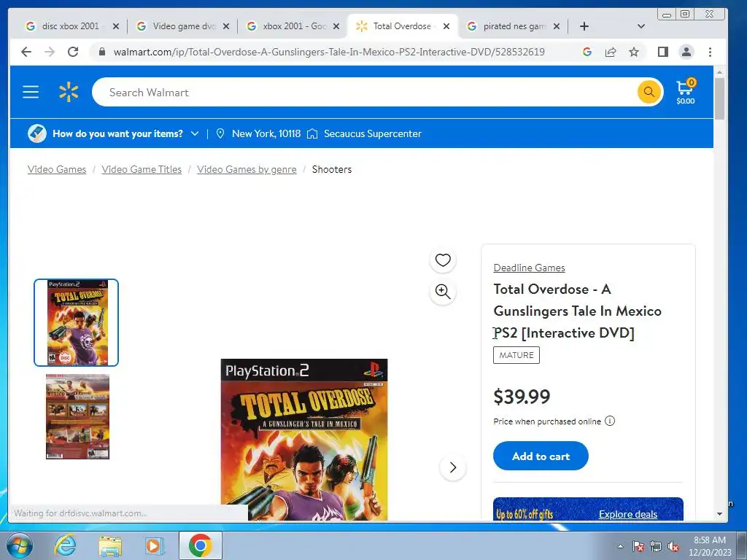Click the volume icon in system tray
747x560 pixels.
click(673, 547)
